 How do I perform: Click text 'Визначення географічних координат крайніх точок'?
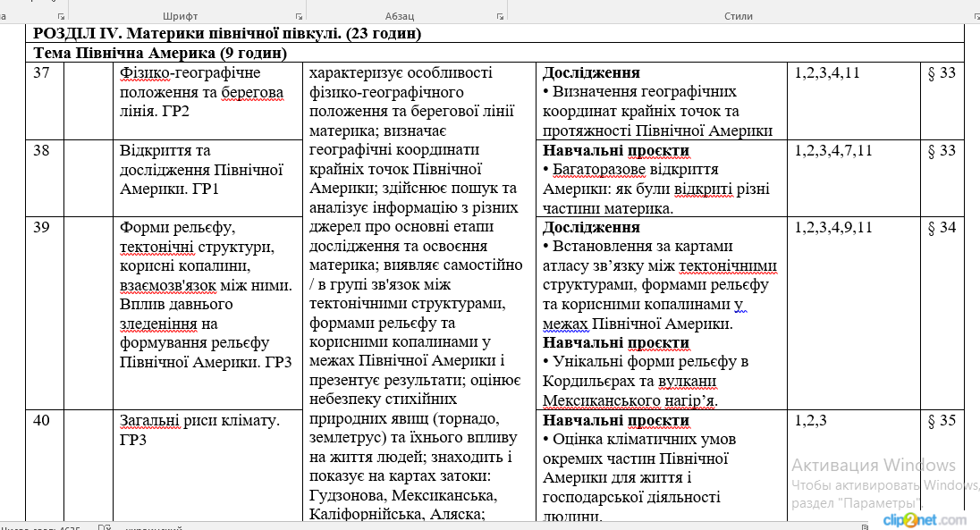coord(640,101)
